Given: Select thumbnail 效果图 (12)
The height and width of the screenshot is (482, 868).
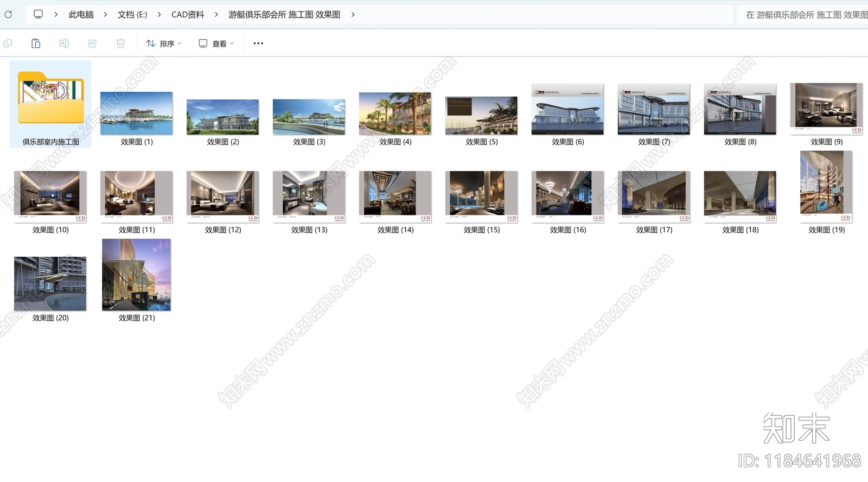Looking at the screenshot, I should click(222, 197).
